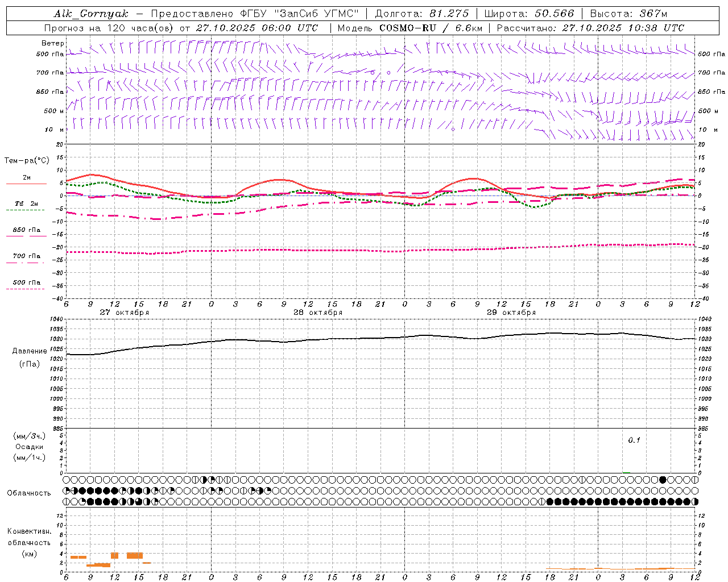Click the calculation time Рассчитано: 27.10.2025 10:38 UTC
This screenshot has height=582, width=728.
coord(590,28)
